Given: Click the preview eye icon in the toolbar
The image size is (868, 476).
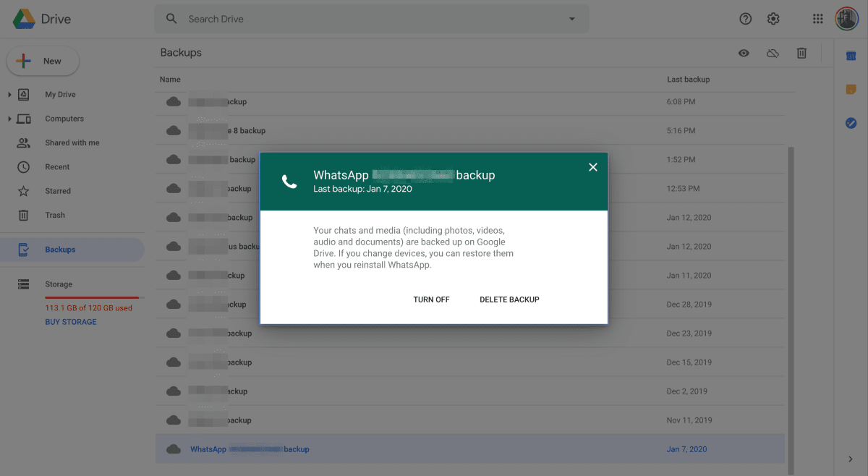Looking at the screenshot, I should (x=744, y=53).
